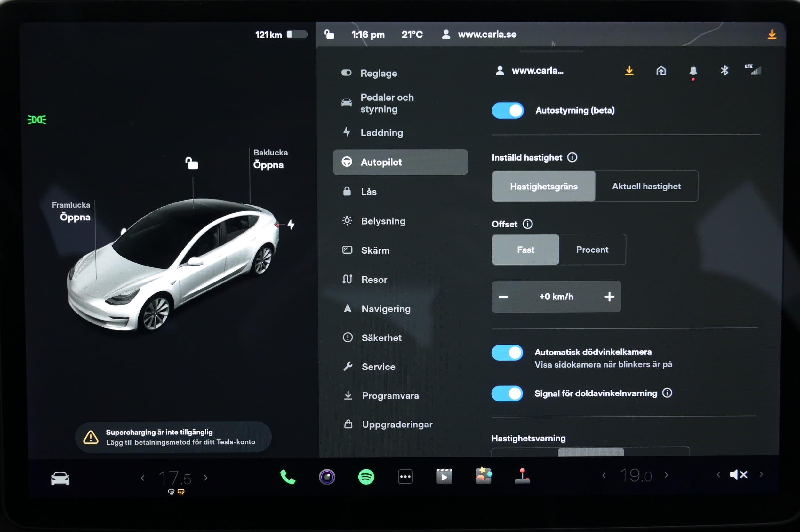Viewport: 800px width, 532px height.
Task: Lower passenger temperature with left chevron
Action: 604,475
